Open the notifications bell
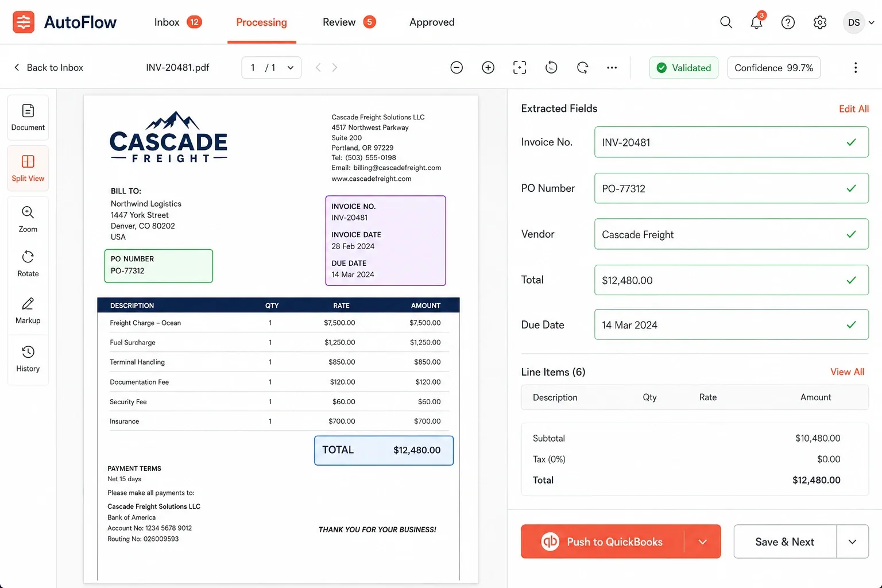 coord(757,22)
